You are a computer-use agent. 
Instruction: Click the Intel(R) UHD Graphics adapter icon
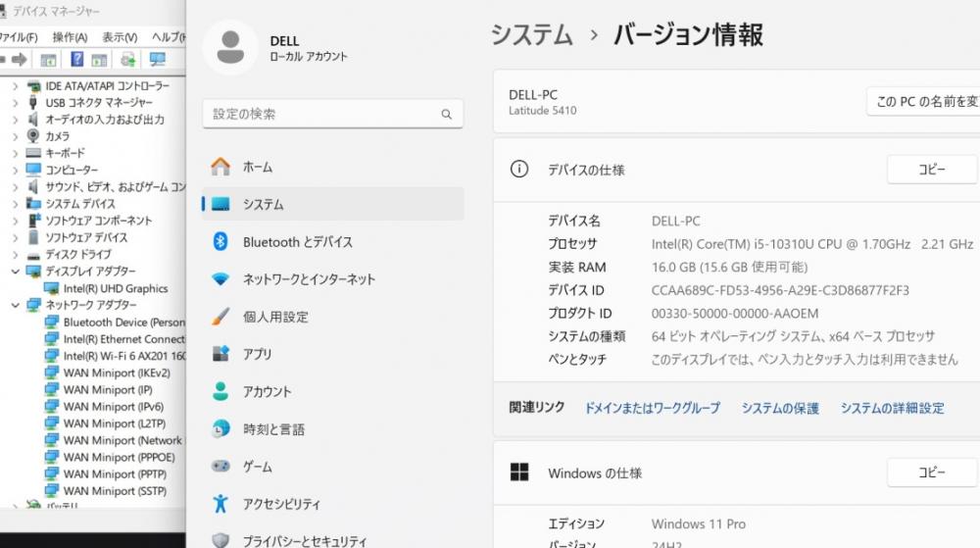click(x=51, y=288)
